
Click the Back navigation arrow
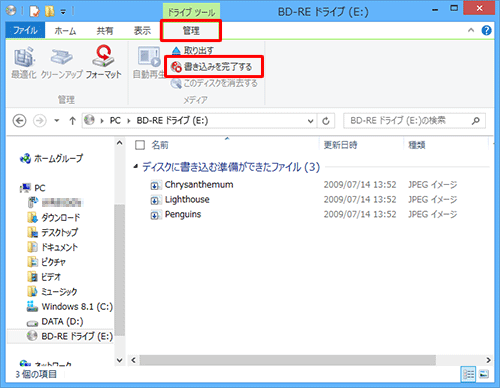(19, 121)
